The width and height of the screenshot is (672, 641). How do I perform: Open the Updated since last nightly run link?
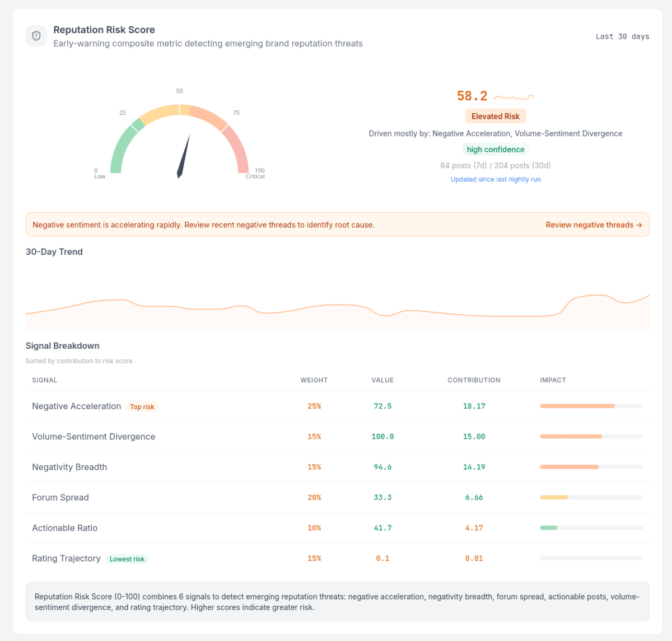[496, 180]
